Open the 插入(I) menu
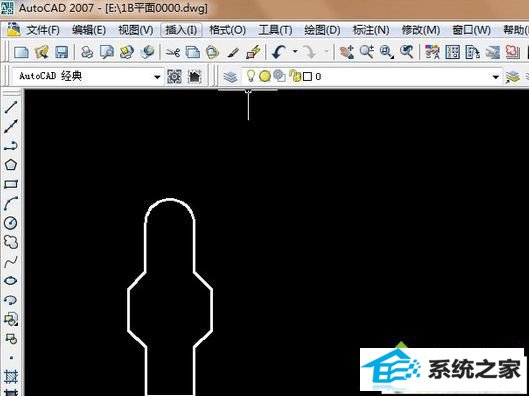Image resolution: width=529 pixels, height=396 pixels. coord(181,30)
